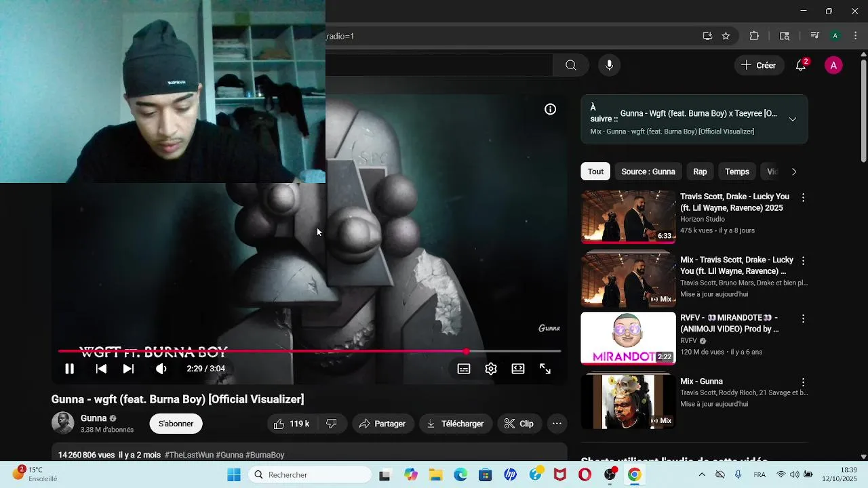The height and width of the screenshot is (488, 868).
Task: Show more filter chips with right arrow
Action: pos(794,171)
